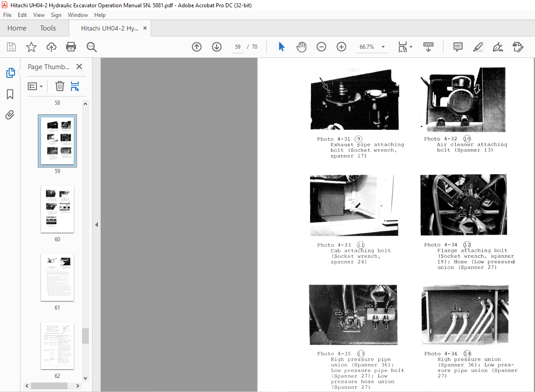535x392 pixels.
Task: Select the Hand tool
Action: click(301, 46)
